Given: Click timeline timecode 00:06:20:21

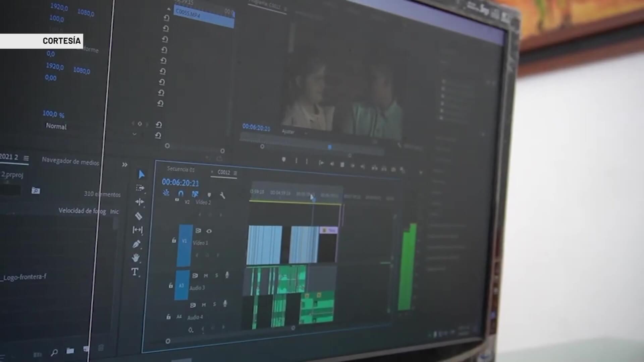Looking at the screenshot, I should [180, 183].
